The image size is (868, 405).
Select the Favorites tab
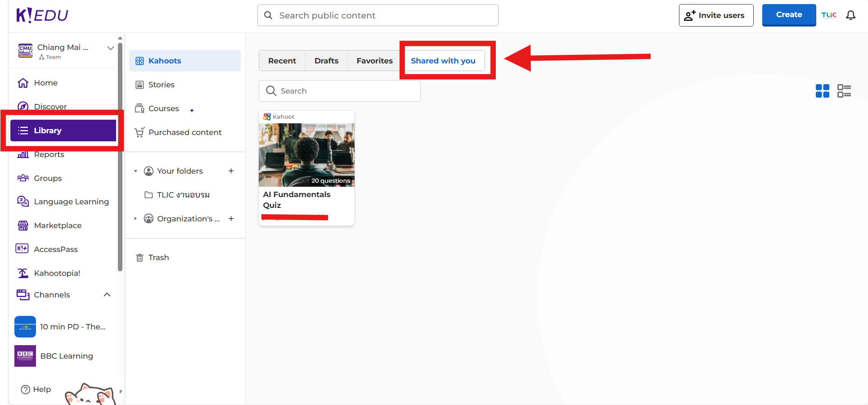tap(374, 61)
